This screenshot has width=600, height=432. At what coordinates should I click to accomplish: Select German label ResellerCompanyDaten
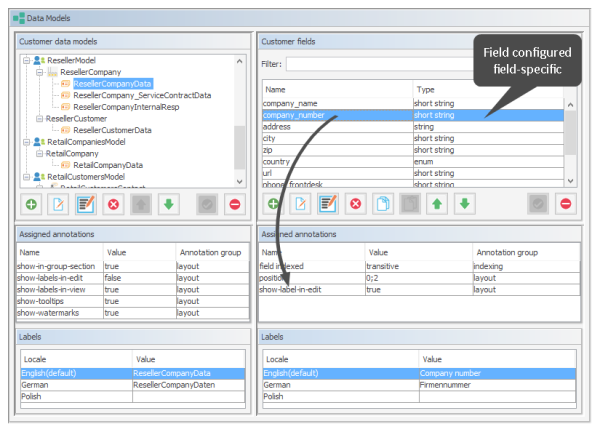[133, 385]
